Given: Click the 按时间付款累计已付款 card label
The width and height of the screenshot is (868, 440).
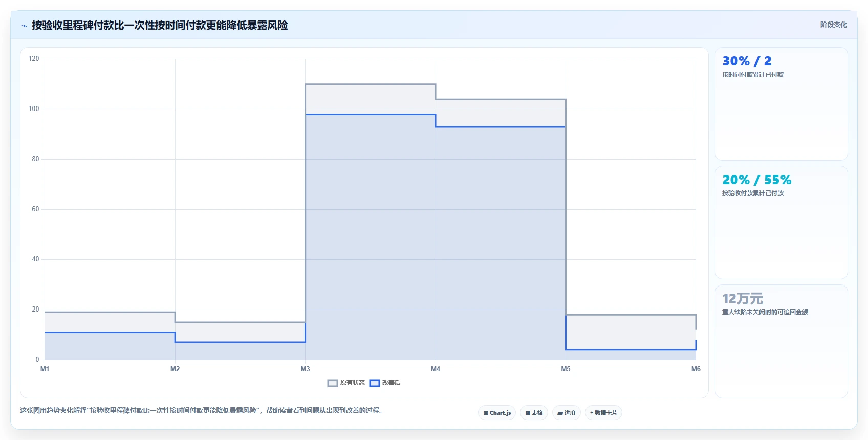Looking at the screenshot, I should coord(753,75).
